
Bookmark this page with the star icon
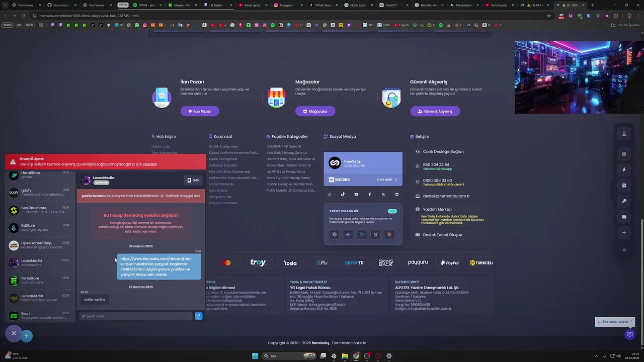pos(549,16)
